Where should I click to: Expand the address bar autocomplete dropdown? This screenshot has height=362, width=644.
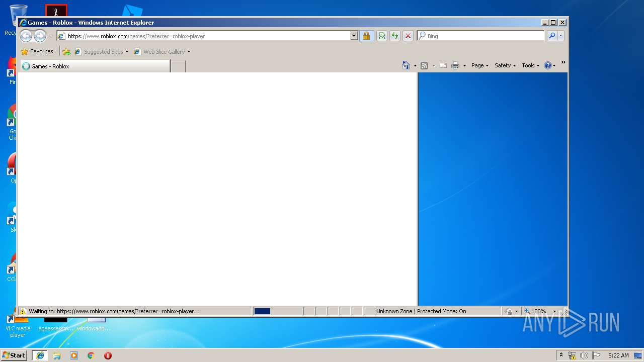(x=354, y=36)
